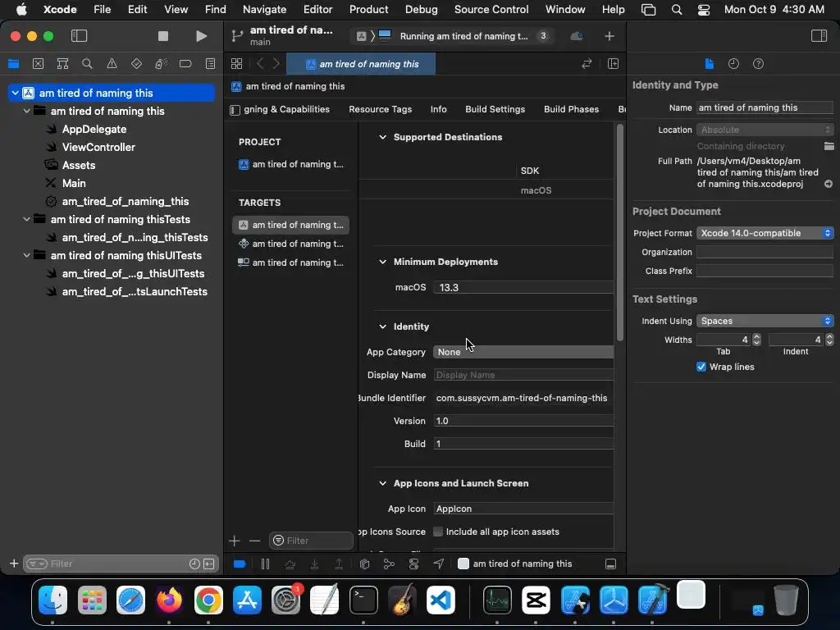Open the Issue navigator warning icon
The image size is (840, 630).
(x=112, y=64)
